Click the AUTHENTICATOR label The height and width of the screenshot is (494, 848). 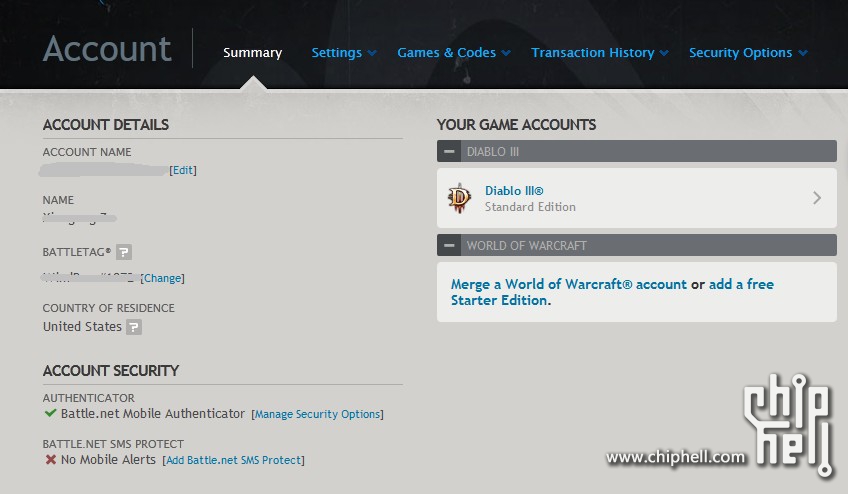[x=89, y=398]
